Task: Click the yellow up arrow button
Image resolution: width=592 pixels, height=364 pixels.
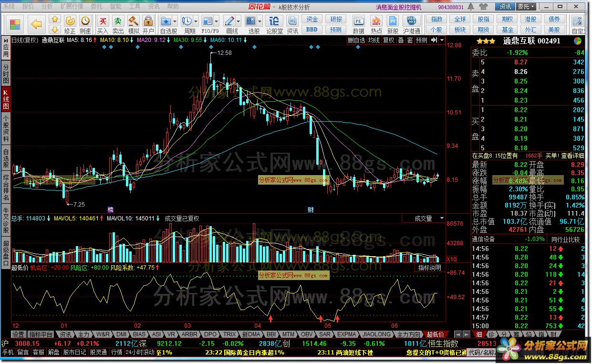Action: click(x=55, y=20)
